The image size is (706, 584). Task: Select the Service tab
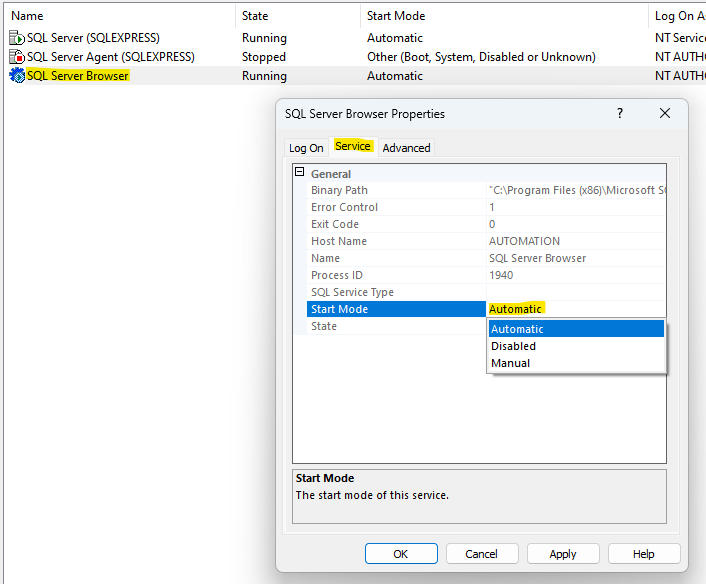click(353, 146)
